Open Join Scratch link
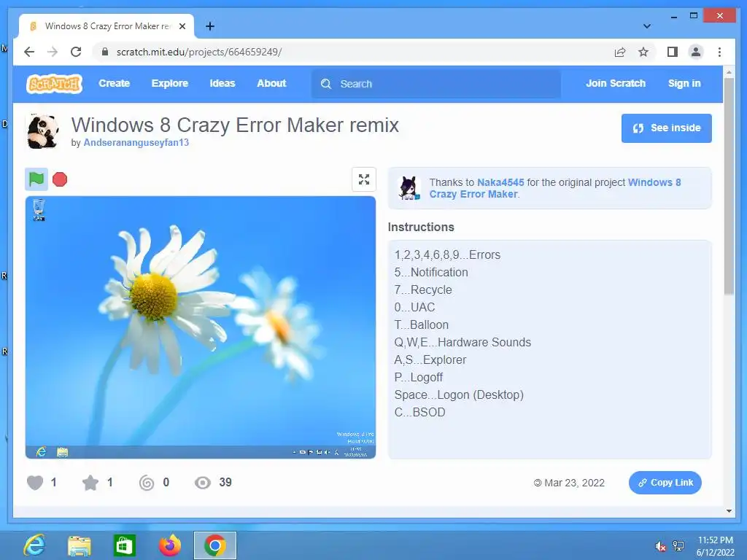 coord(616,83)
